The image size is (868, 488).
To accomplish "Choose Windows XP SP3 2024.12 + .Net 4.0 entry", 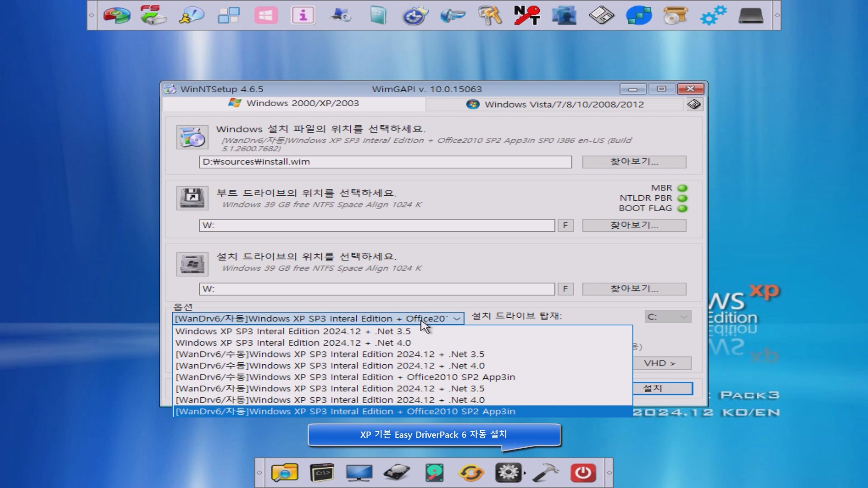I will pyautogui.click(x=293, y=343).
